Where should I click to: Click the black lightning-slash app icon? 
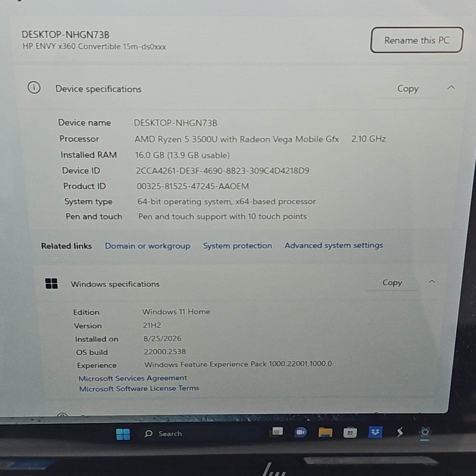pos(400,432)
